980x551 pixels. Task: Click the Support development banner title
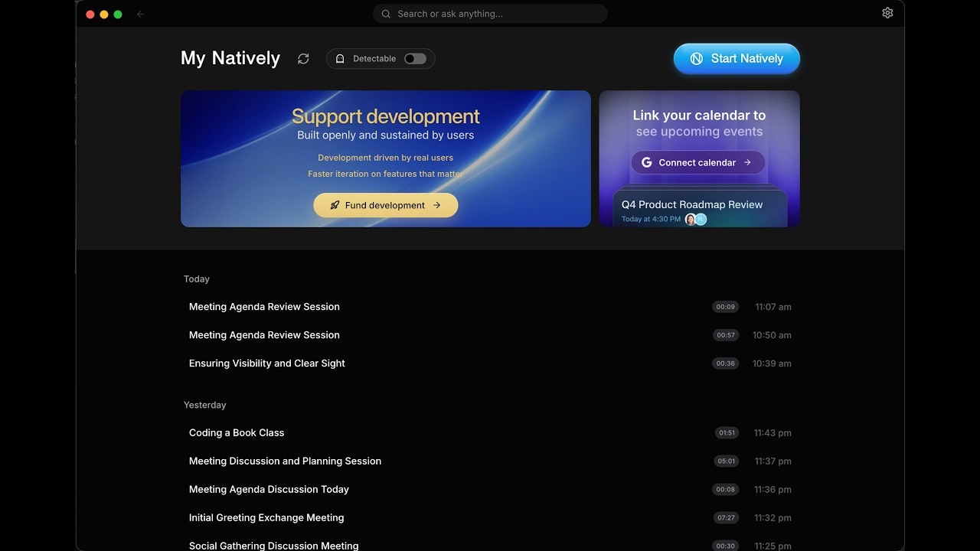tap(386, 116)
